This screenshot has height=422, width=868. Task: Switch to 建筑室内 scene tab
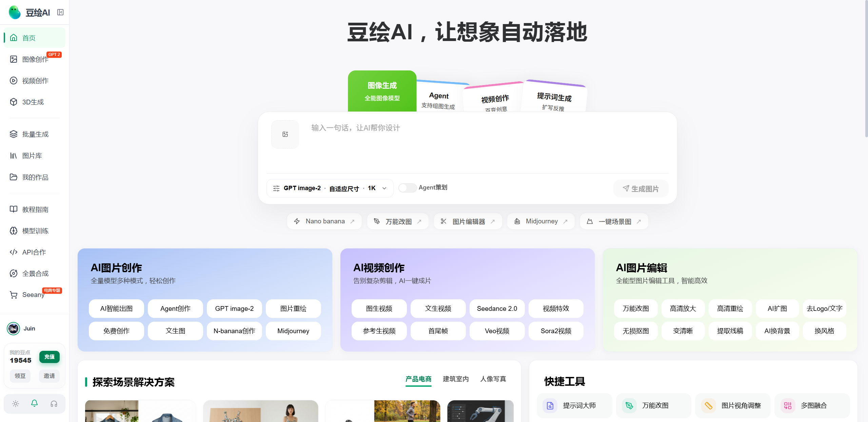pos(456,379)
